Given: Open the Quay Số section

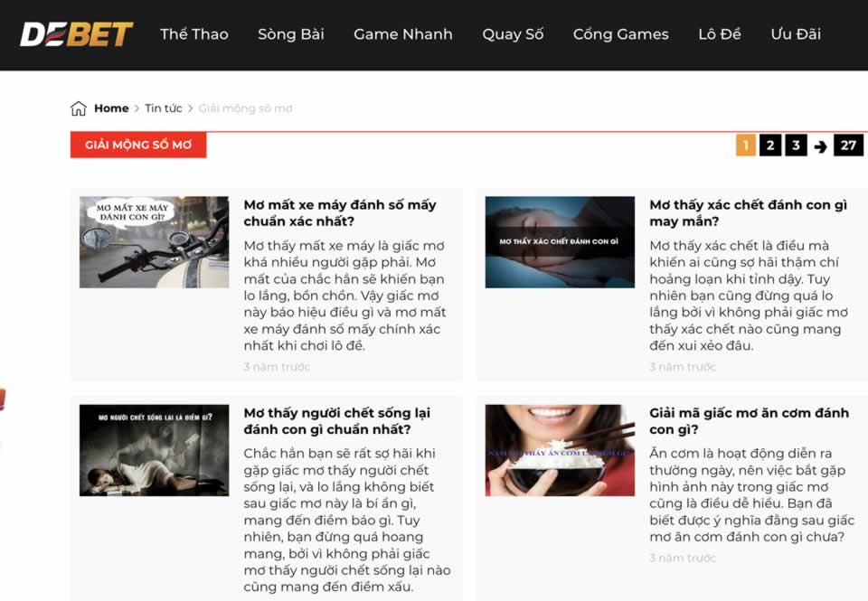Looking at the screenshot, I should click(x=513, y=34).
